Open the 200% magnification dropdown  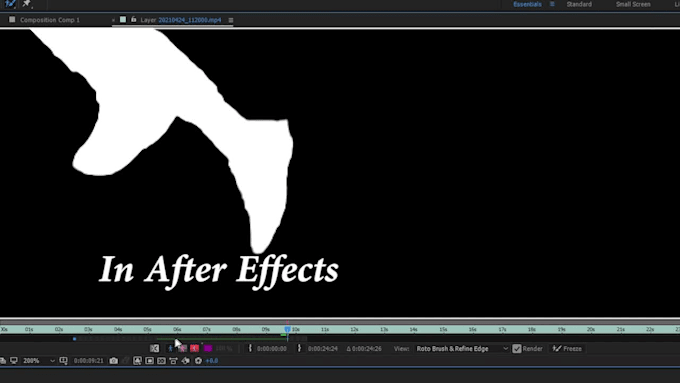coord(39,361)
